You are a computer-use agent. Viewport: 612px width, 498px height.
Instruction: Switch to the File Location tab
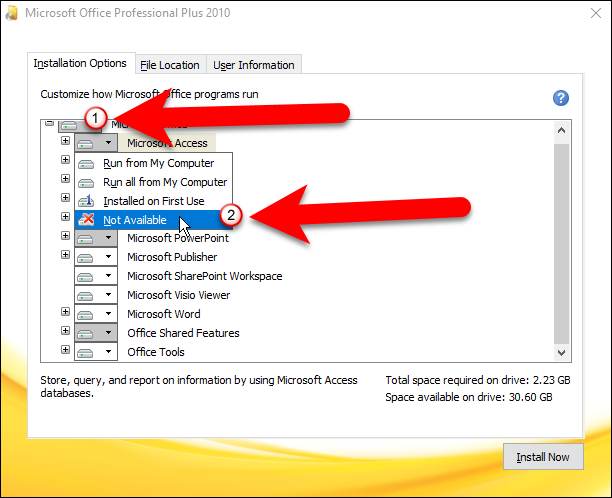170,65
